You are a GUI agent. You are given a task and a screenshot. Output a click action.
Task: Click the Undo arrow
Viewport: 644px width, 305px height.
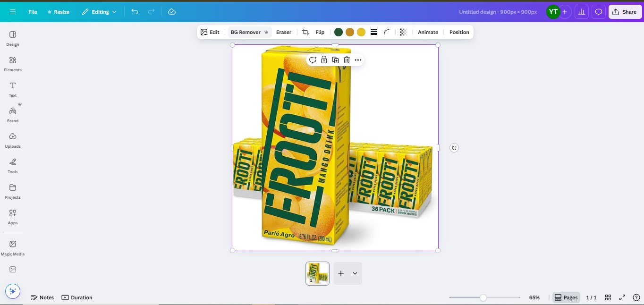pyautogui.click(x=135, y=12)
